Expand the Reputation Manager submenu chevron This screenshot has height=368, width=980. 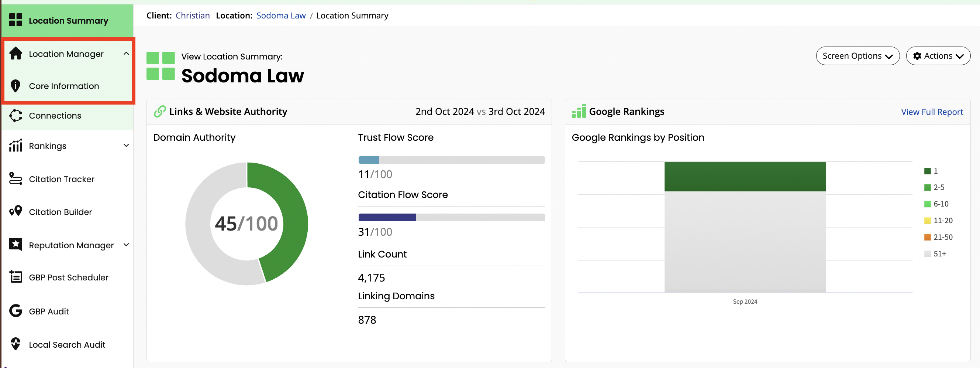(126, 245)
